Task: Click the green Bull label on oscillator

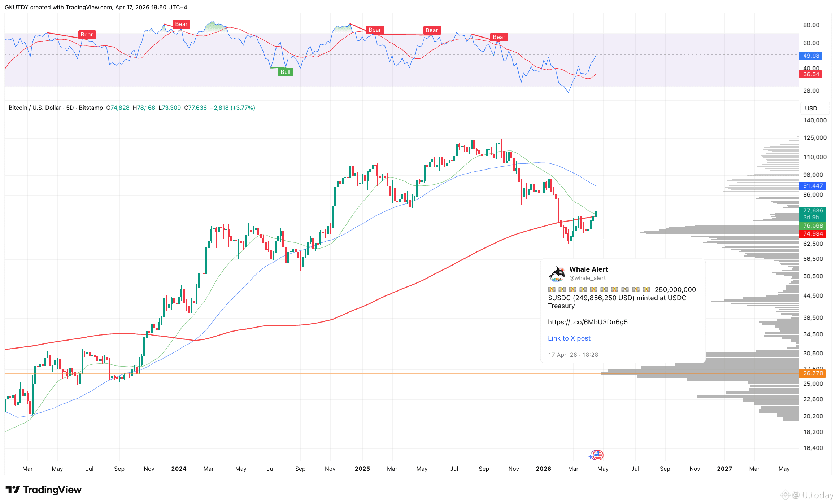Action: pos(286,72)
